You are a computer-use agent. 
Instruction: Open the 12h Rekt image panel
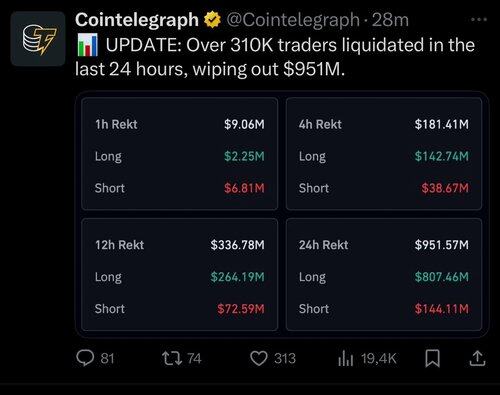pos(180,274)
